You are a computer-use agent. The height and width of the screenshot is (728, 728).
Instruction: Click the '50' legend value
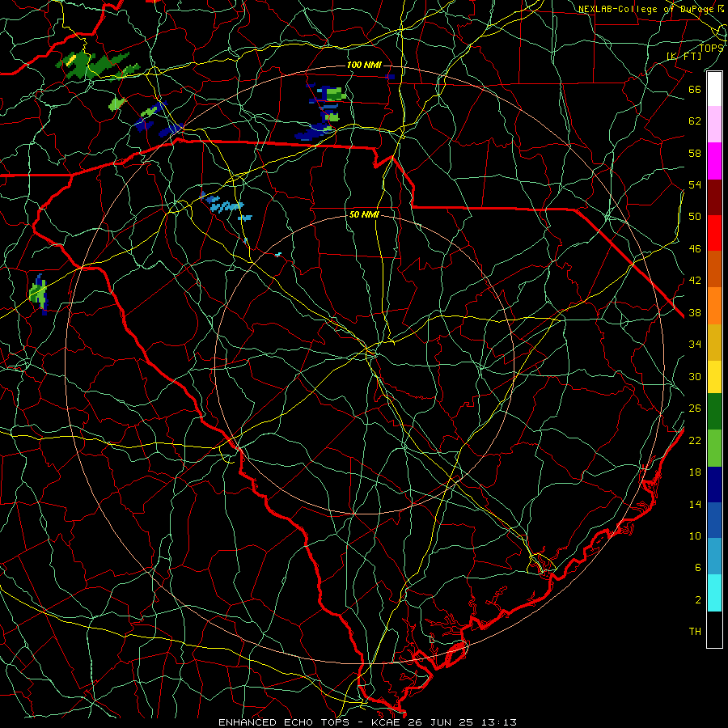pos(695,217)
